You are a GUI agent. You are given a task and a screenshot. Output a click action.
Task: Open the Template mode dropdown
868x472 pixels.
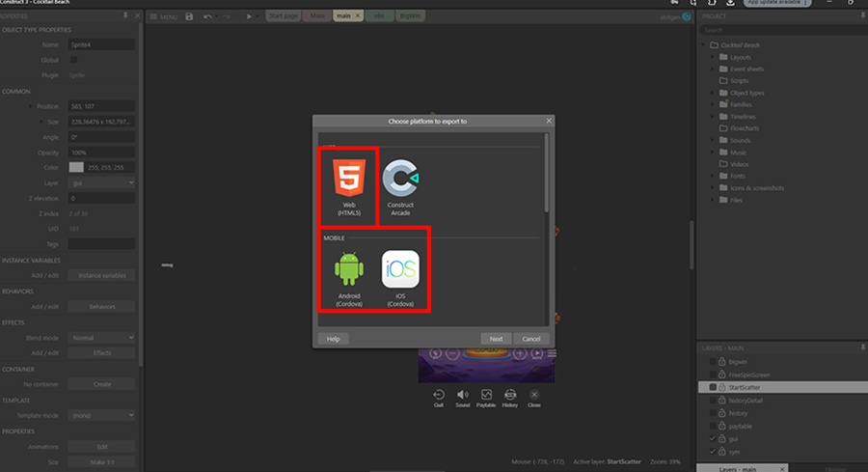click(x=101, y=415)
